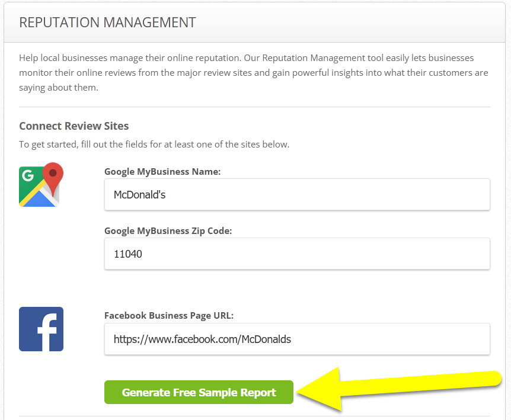Viewport: 511px width, 420px height.
Task: Click the Facebook Business Page URL label
Action: 169,316
